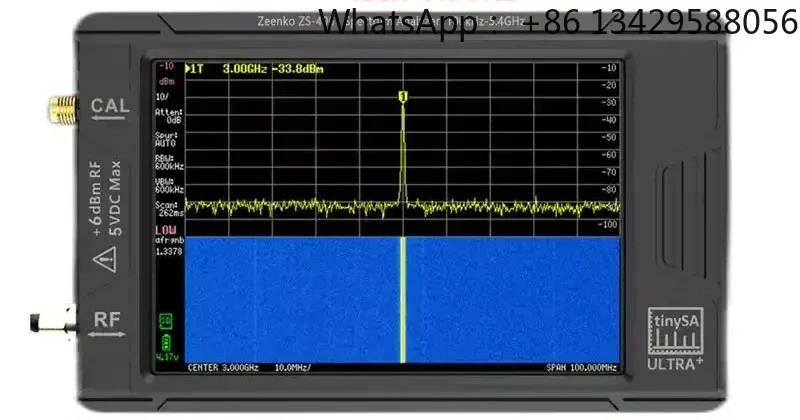
Task: Tap the red dBm unit label
Action: tap(166, 81)
